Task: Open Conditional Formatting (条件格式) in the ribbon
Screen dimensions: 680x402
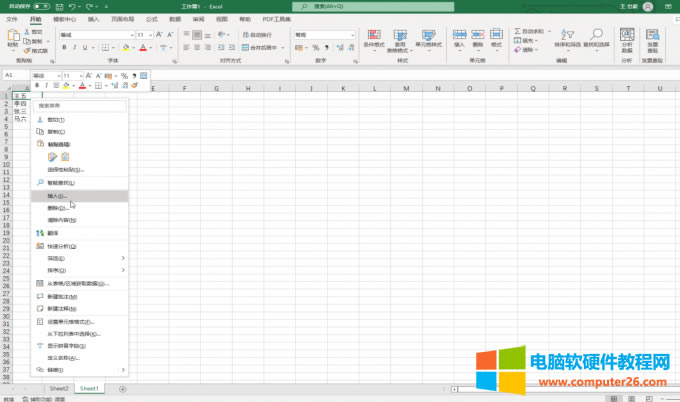Action: (x=372, y=40)
